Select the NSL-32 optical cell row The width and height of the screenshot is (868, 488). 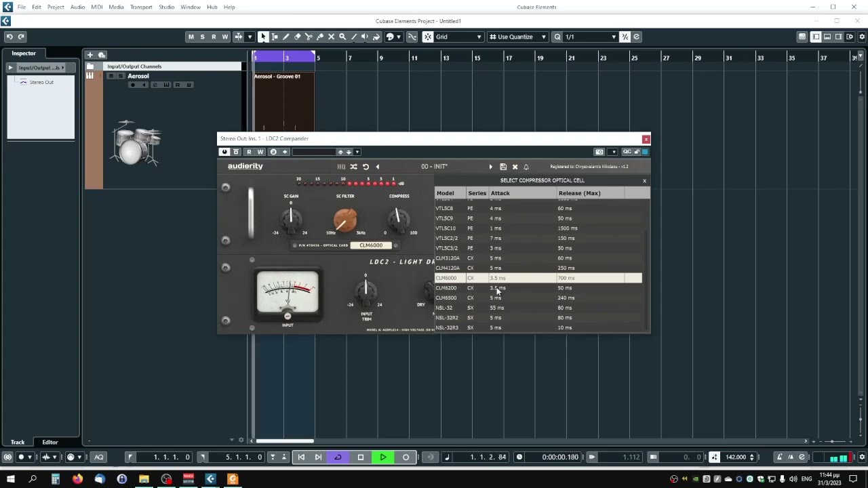click(x=538, y=308)
